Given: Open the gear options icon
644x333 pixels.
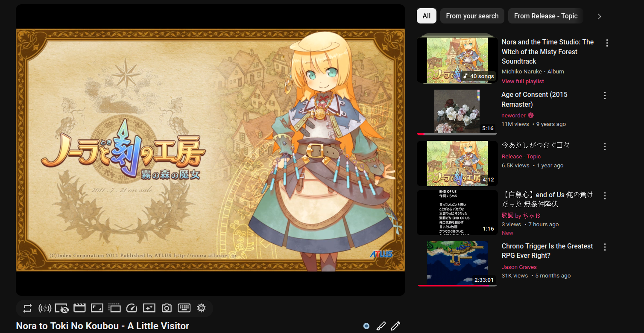Looking at the screenshot, I should 201,308.
